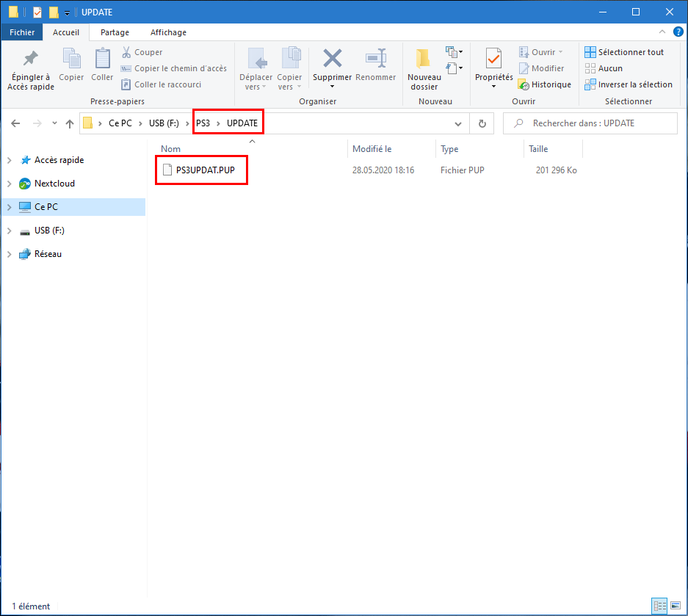Click USB (F:) in the address bar

click(164, 123)
